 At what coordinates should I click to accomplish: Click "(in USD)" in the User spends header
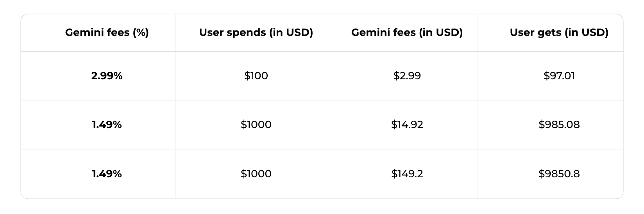click(291, 32)
